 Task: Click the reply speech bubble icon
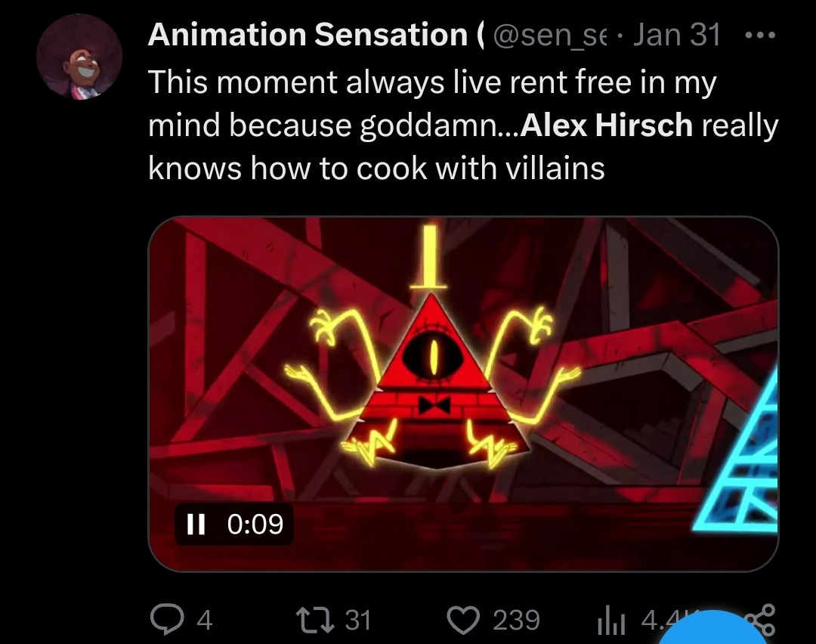coord(166,620)
